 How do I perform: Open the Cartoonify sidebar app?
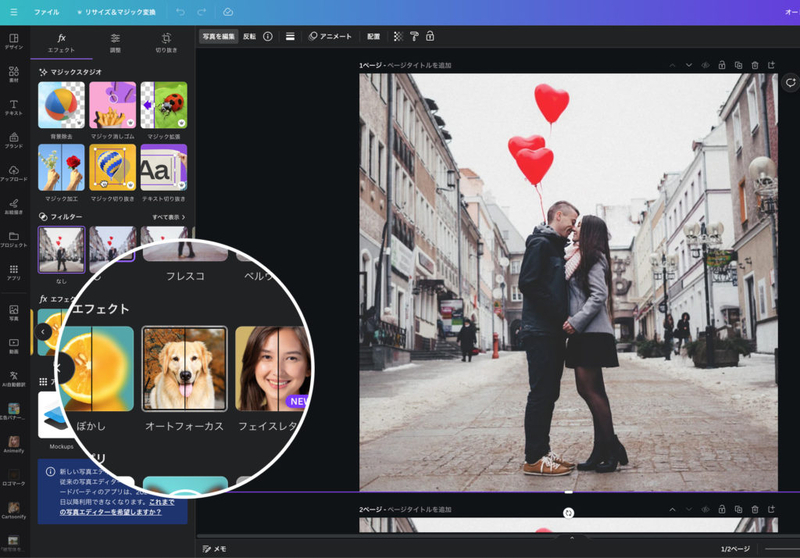(x=14, y=510)
